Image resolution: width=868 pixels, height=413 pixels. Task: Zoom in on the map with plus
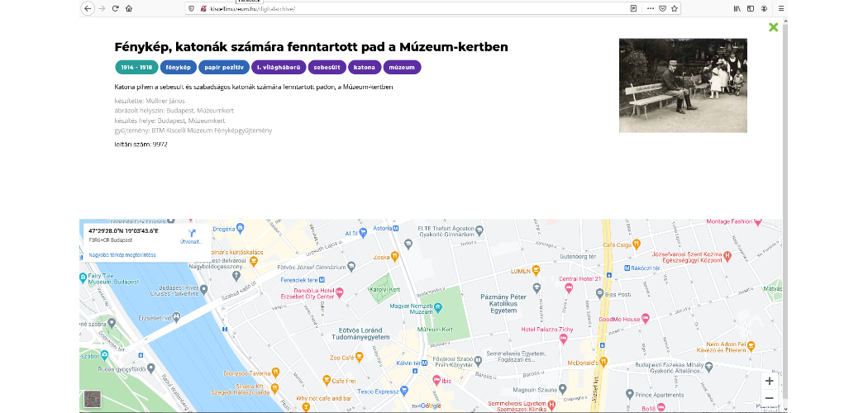[769, 381]
